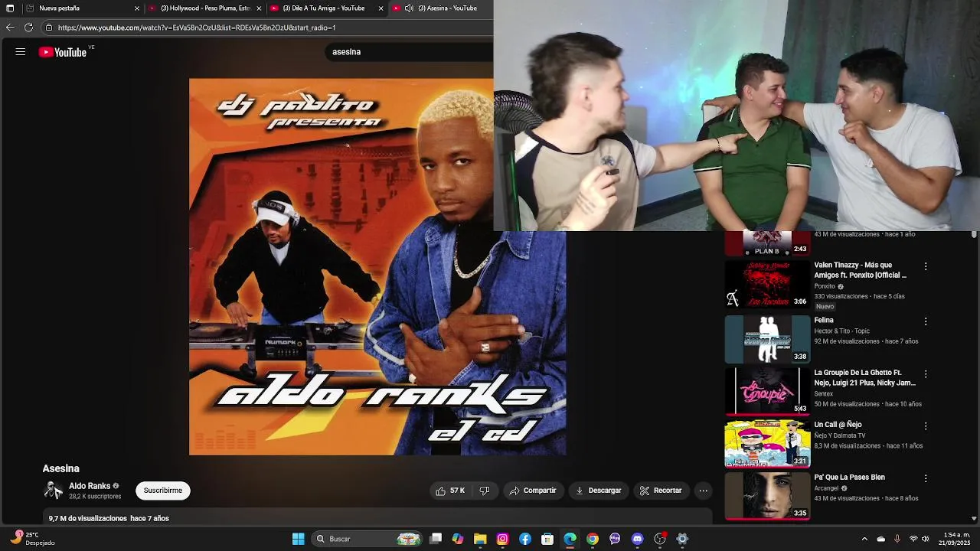Open the Felina video thumbnail
The image size is (980, 551).
[767, 339]
